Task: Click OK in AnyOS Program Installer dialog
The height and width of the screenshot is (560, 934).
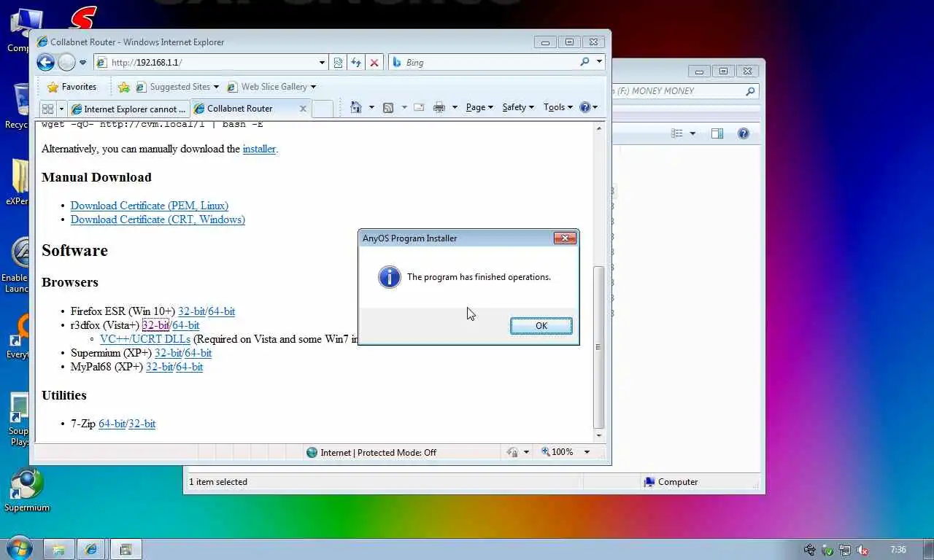Action: [541, 326]
